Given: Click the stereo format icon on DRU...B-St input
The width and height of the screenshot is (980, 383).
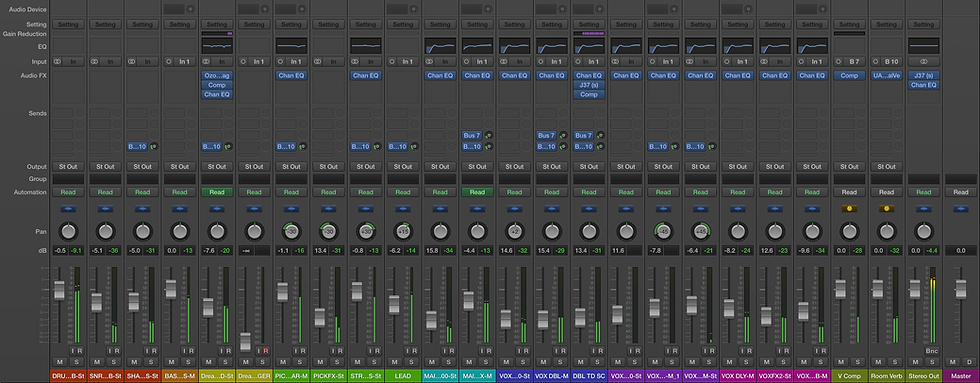Looking at the screenshot, I should pyautogui.click(x=57, y=62).
